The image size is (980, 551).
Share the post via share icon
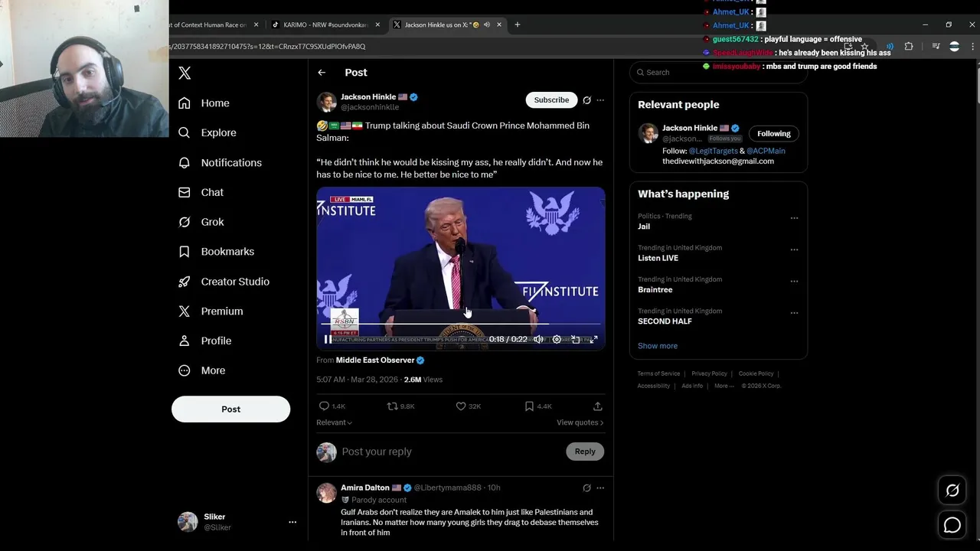click(598, 406)
